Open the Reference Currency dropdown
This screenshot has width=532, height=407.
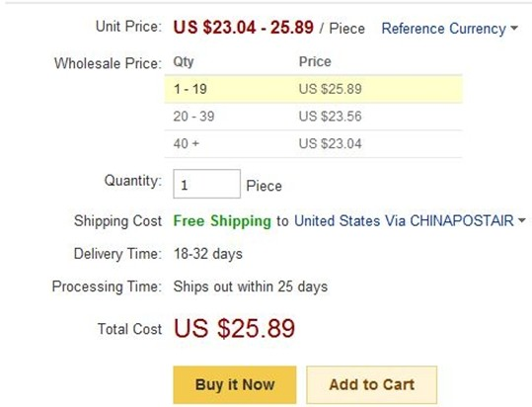449,29
